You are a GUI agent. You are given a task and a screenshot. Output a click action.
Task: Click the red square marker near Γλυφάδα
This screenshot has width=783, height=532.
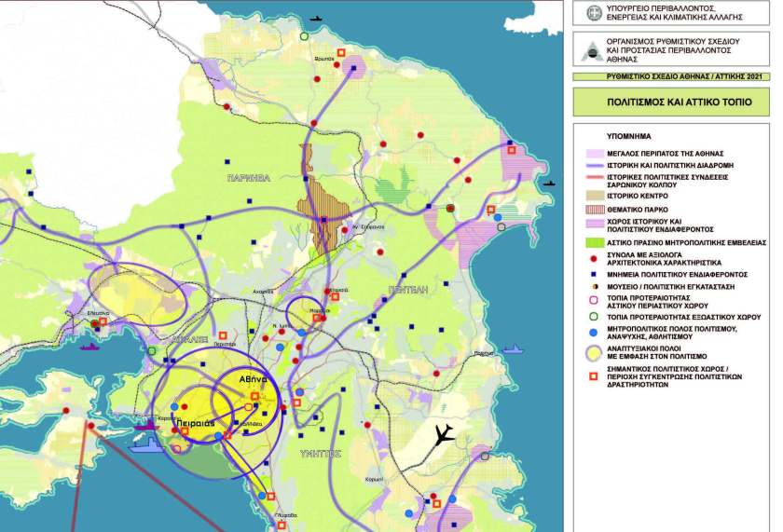click(x=282, y=525)
